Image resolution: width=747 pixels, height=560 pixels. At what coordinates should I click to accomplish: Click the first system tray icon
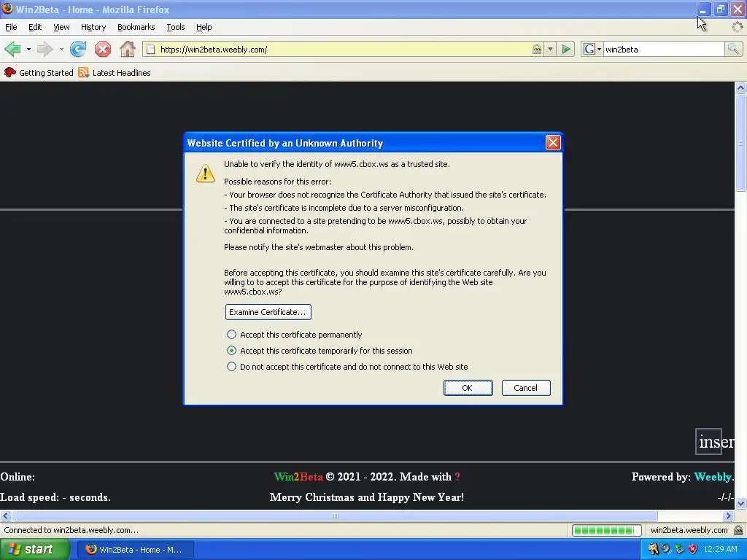coord(653,549)
